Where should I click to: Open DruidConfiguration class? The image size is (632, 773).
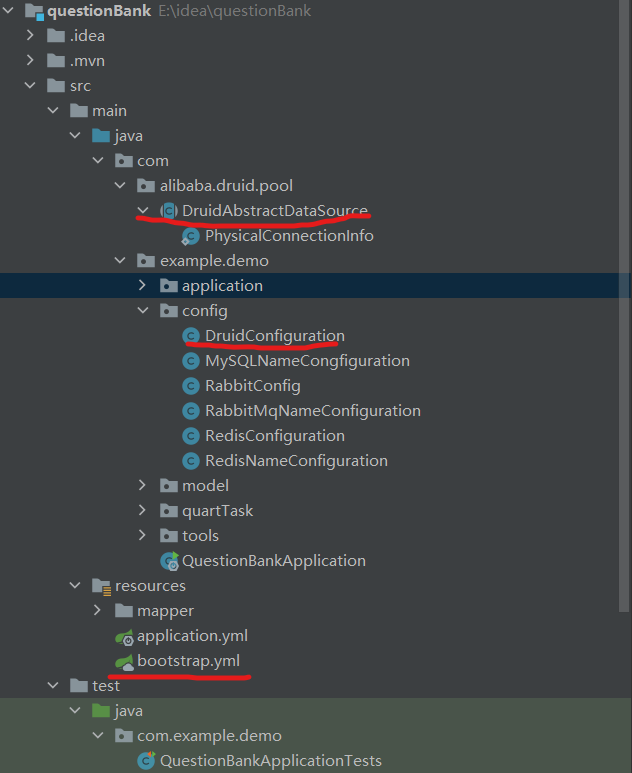tap(275, 336)
